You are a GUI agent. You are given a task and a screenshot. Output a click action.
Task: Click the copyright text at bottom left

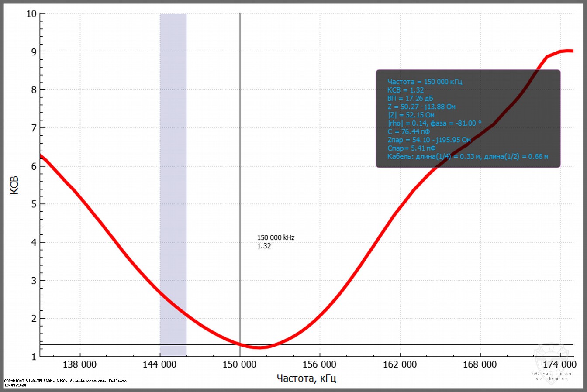point(66,381)
